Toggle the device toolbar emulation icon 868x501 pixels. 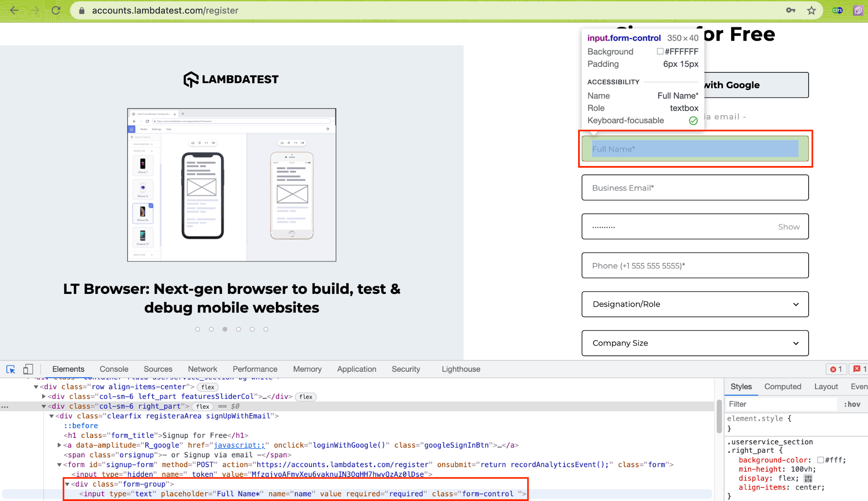(28, 369)
